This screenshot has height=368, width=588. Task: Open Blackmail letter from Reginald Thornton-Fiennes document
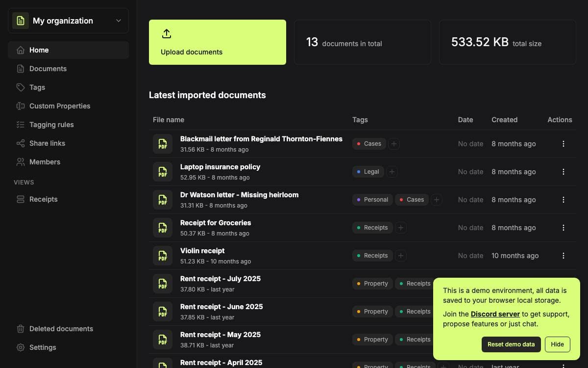tap(261, 139)
